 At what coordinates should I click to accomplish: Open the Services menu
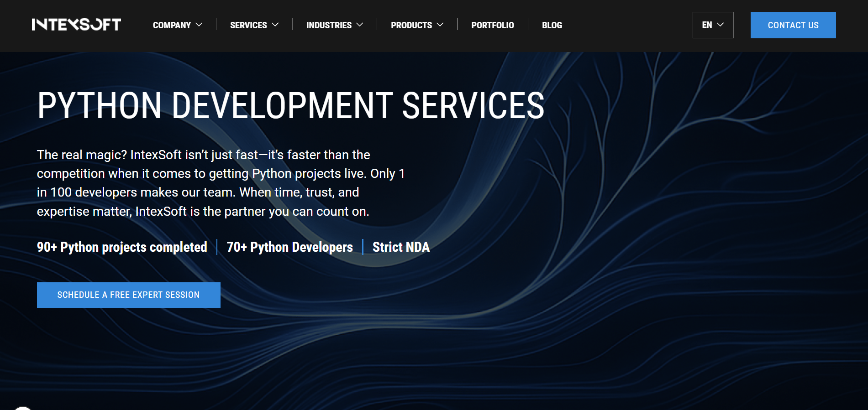(248, 26)
